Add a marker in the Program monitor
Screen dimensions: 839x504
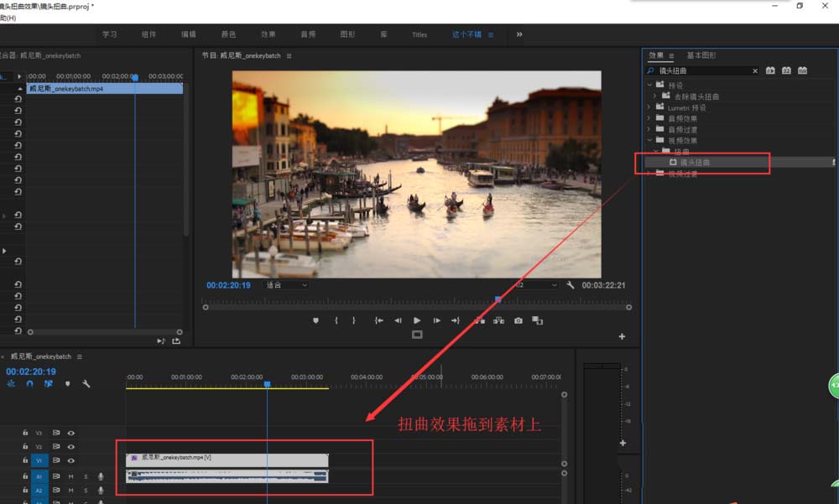click(316, 320)
